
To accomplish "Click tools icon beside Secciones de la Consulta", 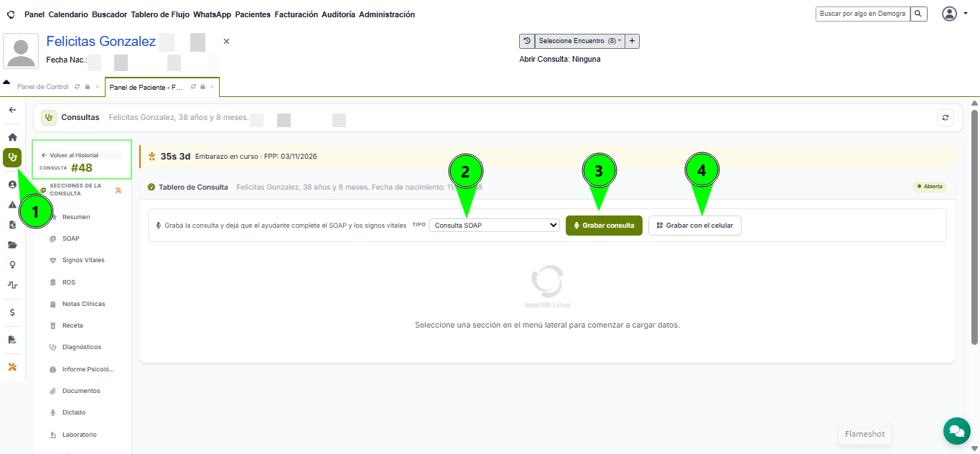I will 118,190.
